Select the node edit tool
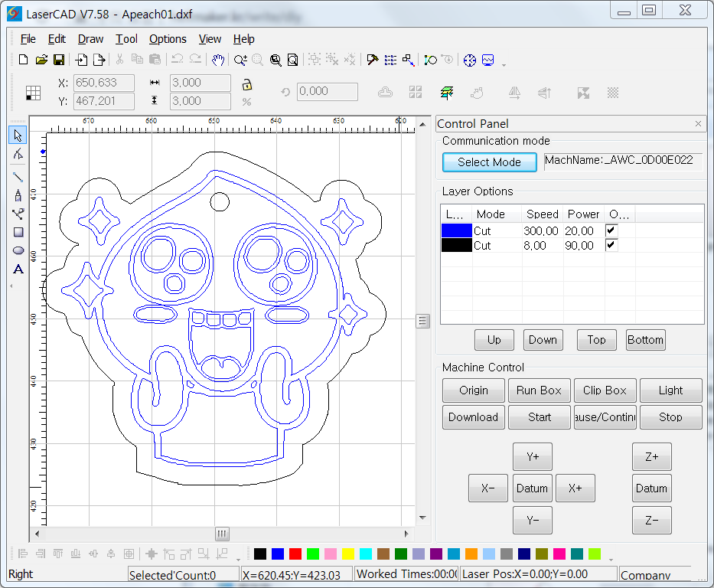The image size is (714, 588). click(18, 154)
